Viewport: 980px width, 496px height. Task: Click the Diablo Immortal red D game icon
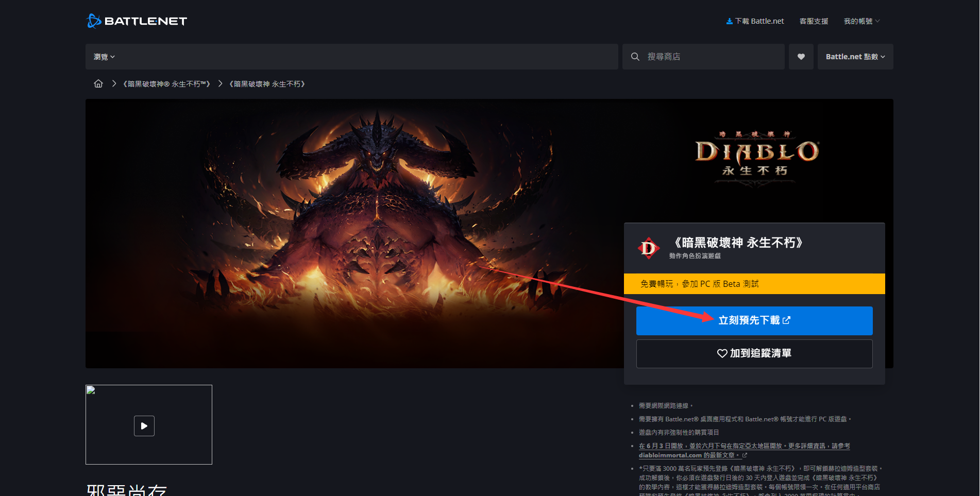coord(648,248)
